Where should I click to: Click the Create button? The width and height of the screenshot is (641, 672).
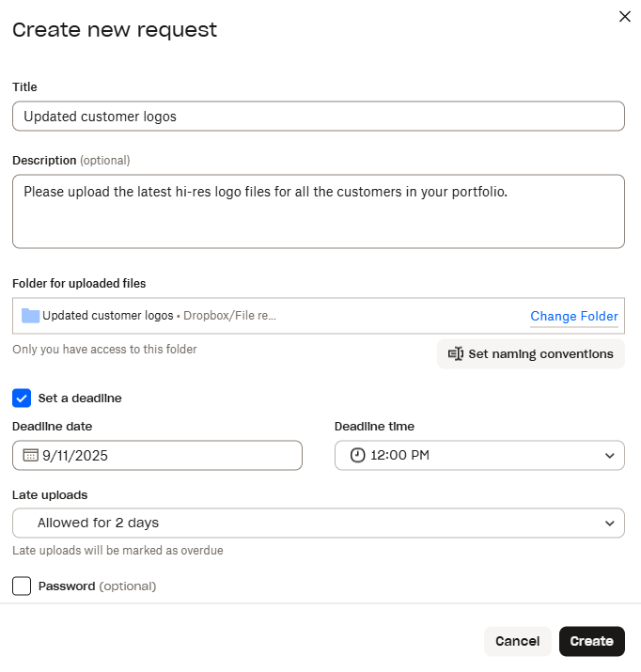pyautogui.click(x=592, y=641)
